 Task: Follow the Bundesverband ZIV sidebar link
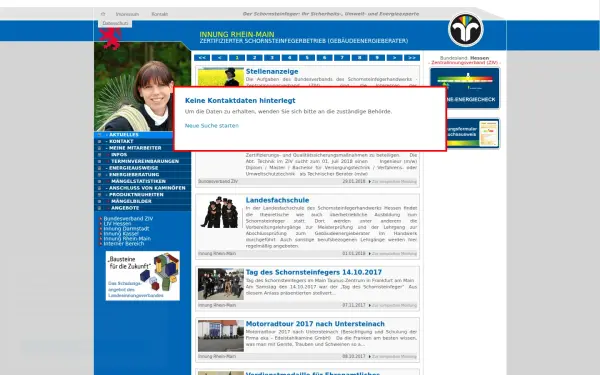click(x=128, y=218)
